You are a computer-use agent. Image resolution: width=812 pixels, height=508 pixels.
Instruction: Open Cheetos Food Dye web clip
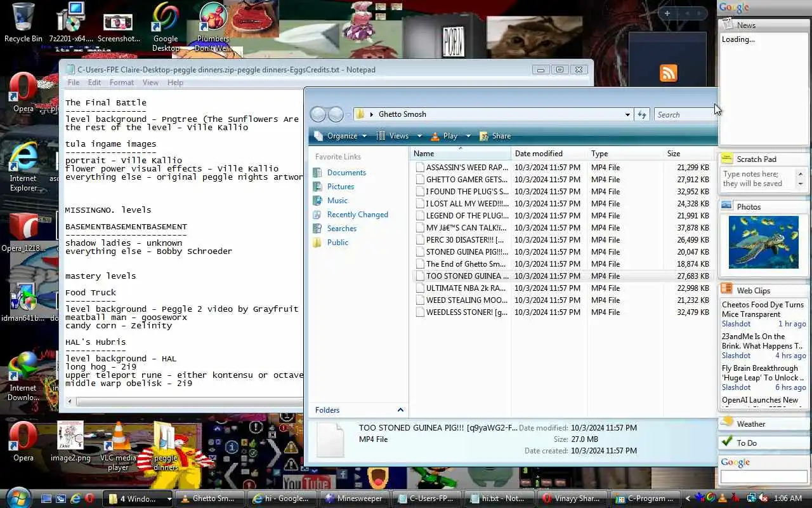coord(763,309)
